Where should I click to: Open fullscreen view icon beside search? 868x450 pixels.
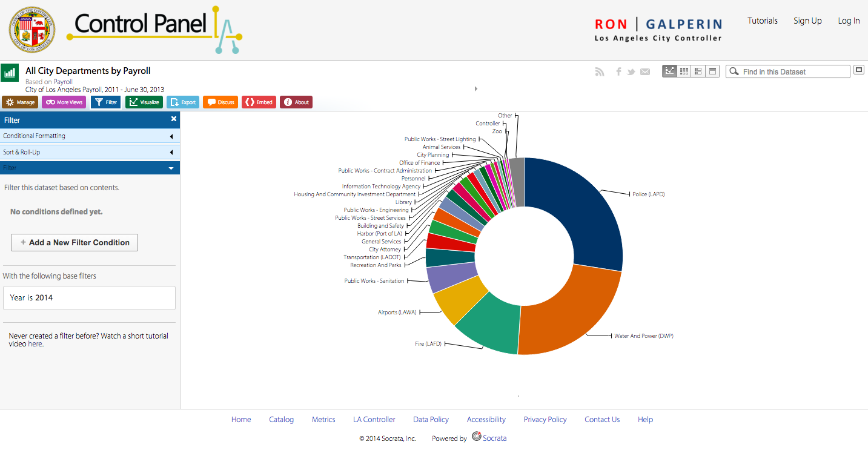(x=858, y=70)
